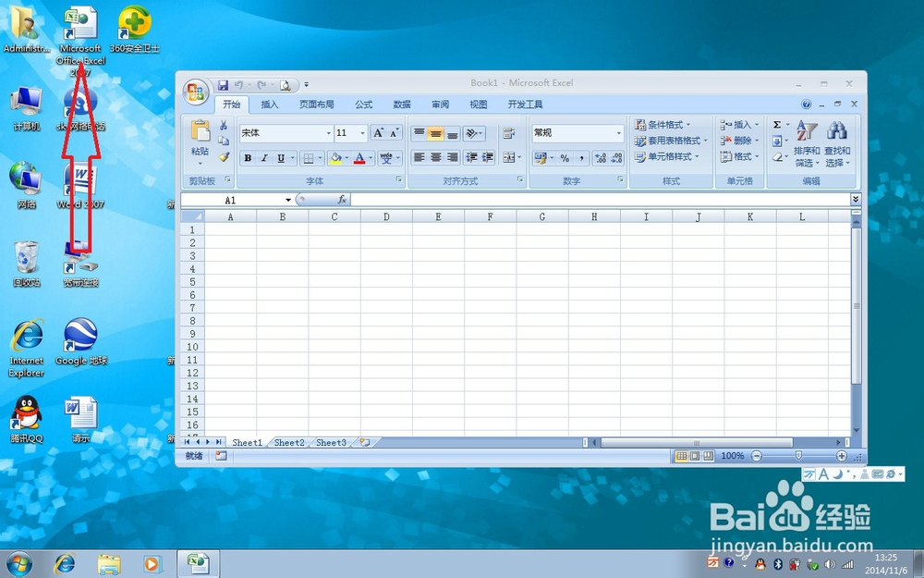Toggle Italic formatting
Image resolution: width=924 pixels, height=578 pixels.
point(264,157)
